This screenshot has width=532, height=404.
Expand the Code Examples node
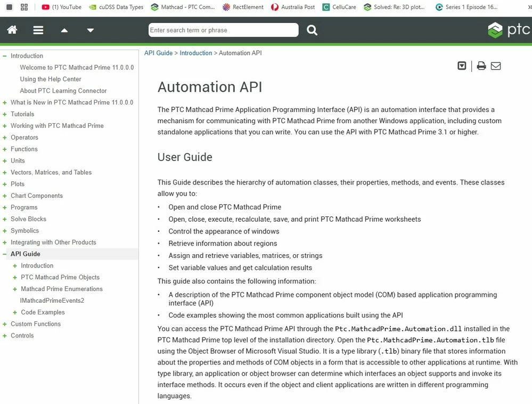coord(14,312)
